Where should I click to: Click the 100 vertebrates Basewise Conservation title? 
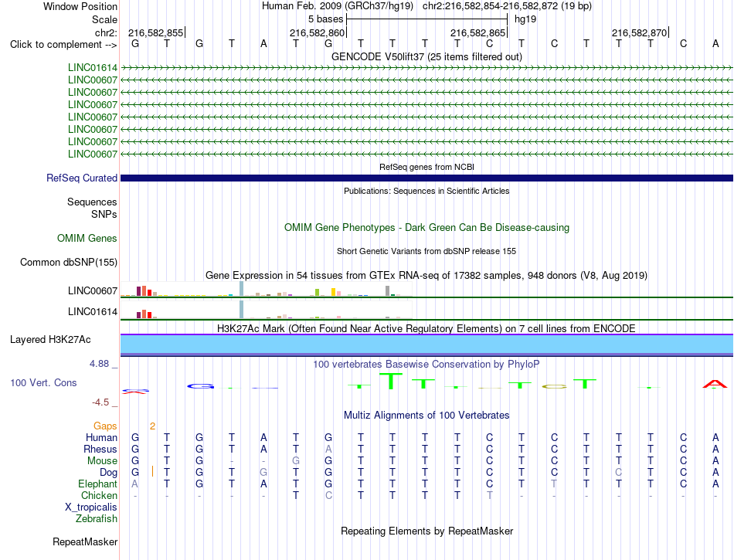point(426,364)
